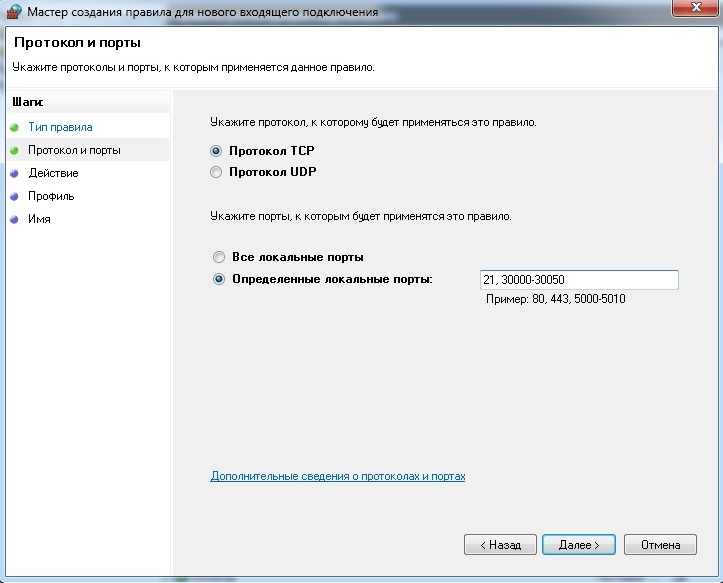Click the green bullet next to Протокол и порты
Screen dimensions: 723x583
coord(14,150)
